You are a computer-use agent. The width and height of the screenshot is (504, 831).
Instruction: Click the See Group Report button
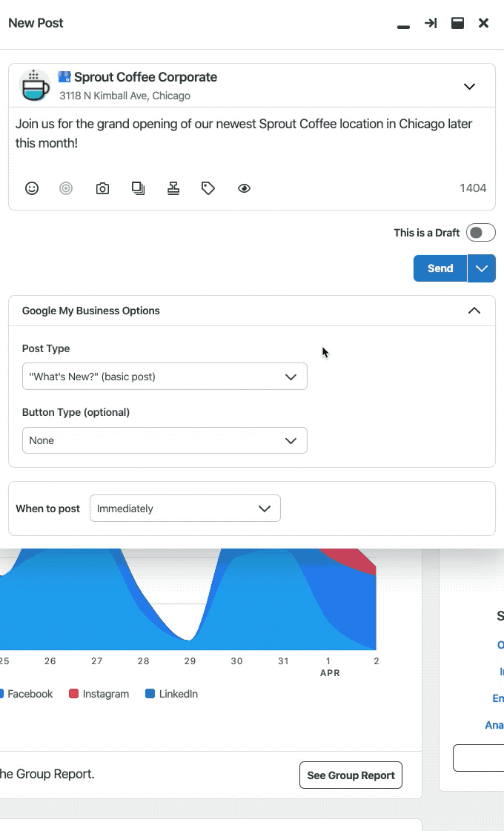coord(351,775)
